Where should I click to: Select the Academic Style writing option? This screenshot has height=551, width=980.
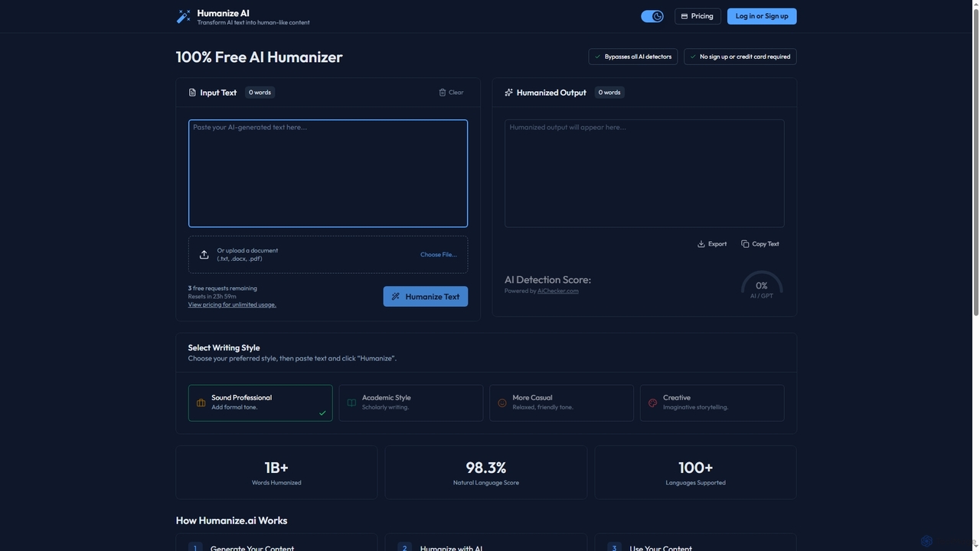[x=411, y=403]
